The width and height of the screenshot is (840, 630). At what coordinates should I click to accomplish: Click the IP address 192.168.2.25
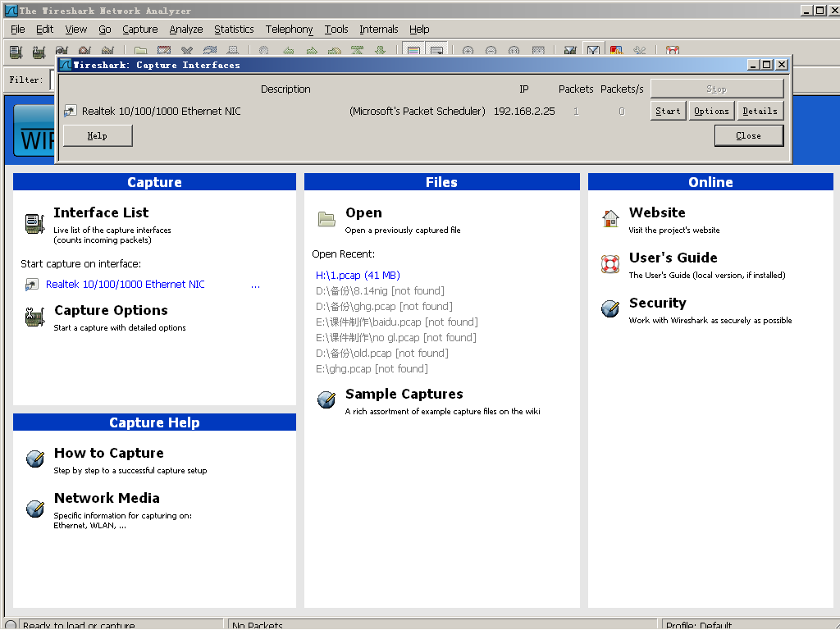(x=524, y=112)
